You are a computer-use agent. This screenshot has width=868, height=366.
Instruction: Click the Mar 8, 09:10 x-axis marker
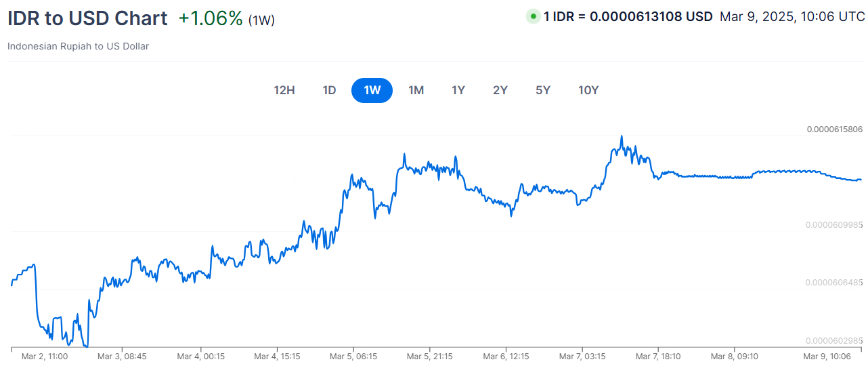coord(734,356)
